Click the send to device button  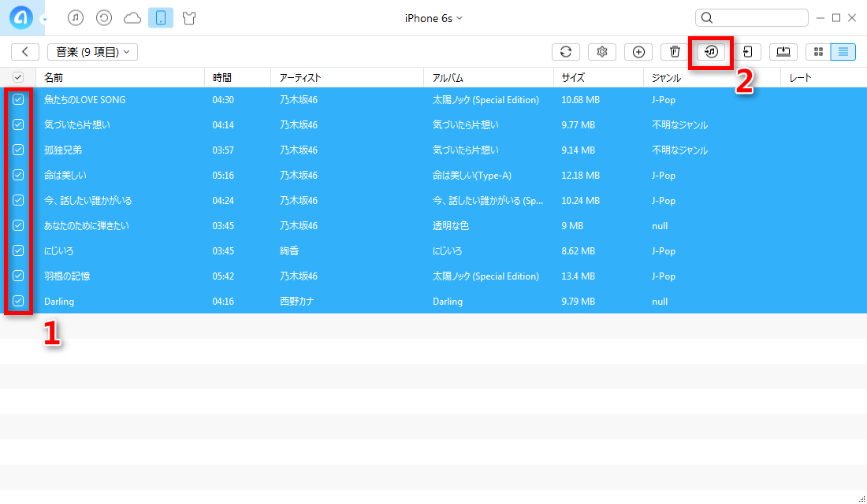coord(747,52)
